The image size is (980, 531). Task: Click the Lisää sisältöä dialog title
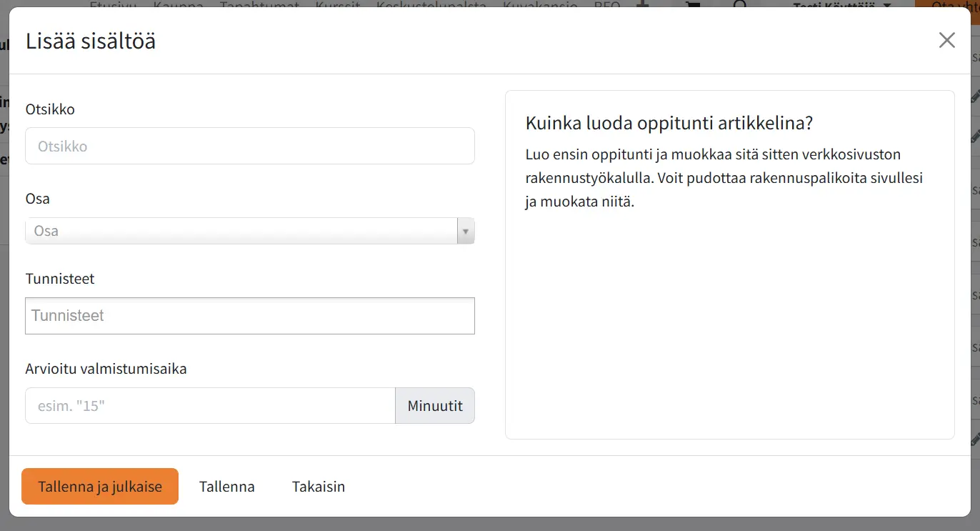pyautogui.click(x=91, y=41)
